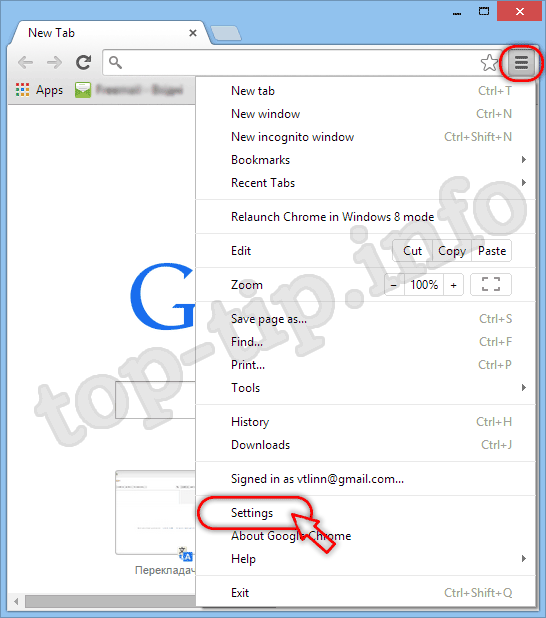Image resolution: width=546 pixels, height=618 pixels.
Task: Expand the Recent Tabs submenu
Action: tap(365, 182)
